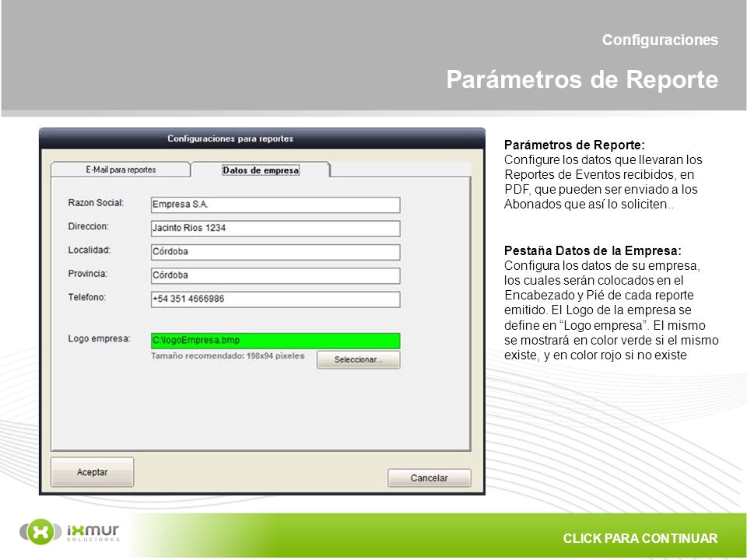Click CLICK PARA CONTINUAR link

(640, 538)
